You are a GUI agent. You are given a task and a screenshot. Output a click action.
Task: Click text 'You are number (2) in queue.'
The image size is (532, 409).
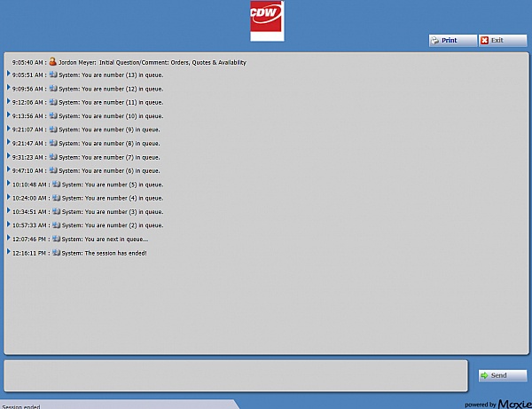point(124,225)
